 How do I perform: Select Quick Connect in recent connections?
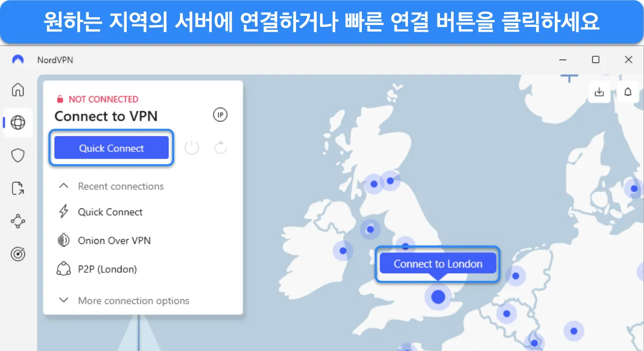(110, 212)
